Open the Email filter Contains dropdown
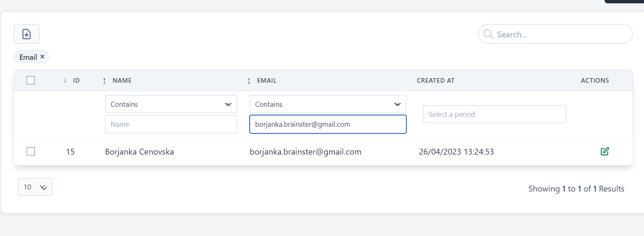The height and width of the screenshot is (236, 644). pyautogui.click(x=327, y=104)
